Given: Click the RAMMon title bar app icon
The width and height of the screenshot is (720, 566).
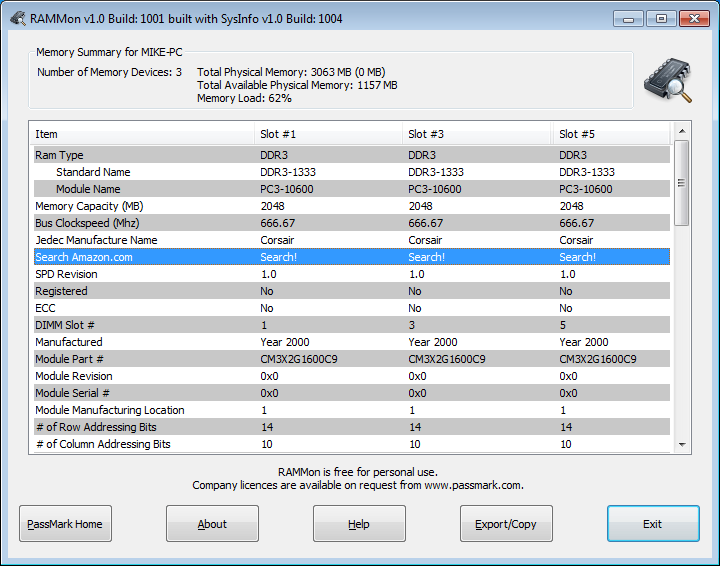Looking at the screenshot, I should pyautogui.click(x=14, y=17).
